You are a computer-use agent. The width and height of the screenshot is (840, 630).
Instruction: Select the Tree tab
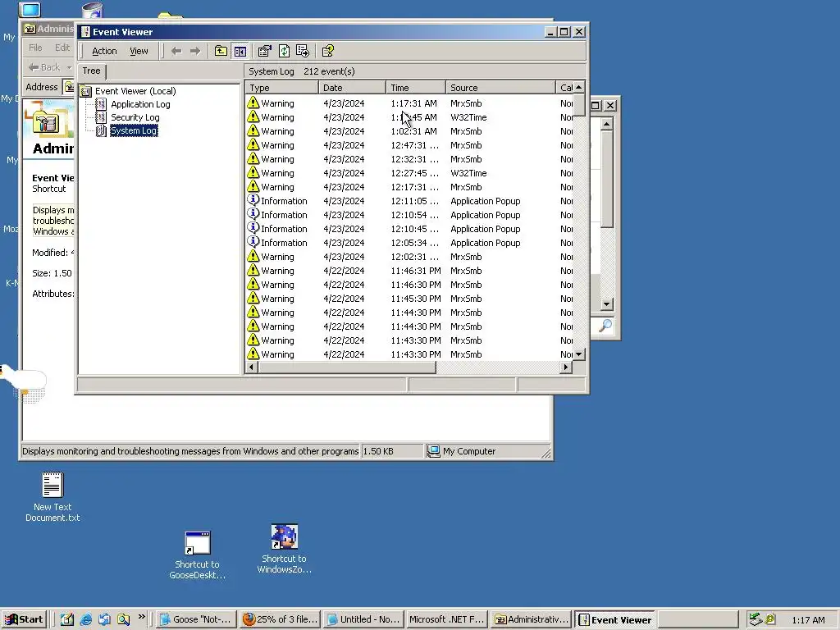(x=91, y=71)
